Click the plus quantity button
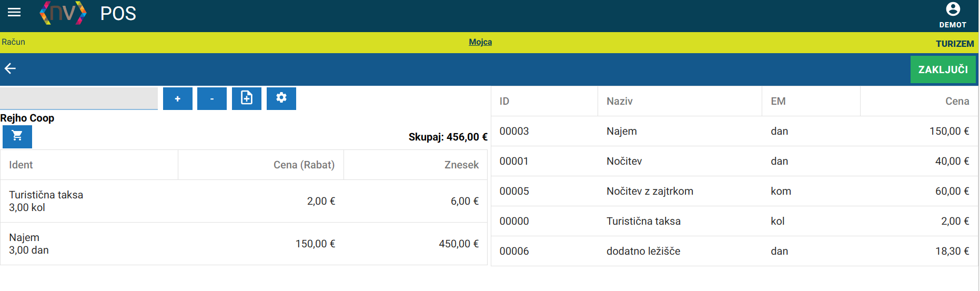 pyautogui.click(x=178, y=99)
